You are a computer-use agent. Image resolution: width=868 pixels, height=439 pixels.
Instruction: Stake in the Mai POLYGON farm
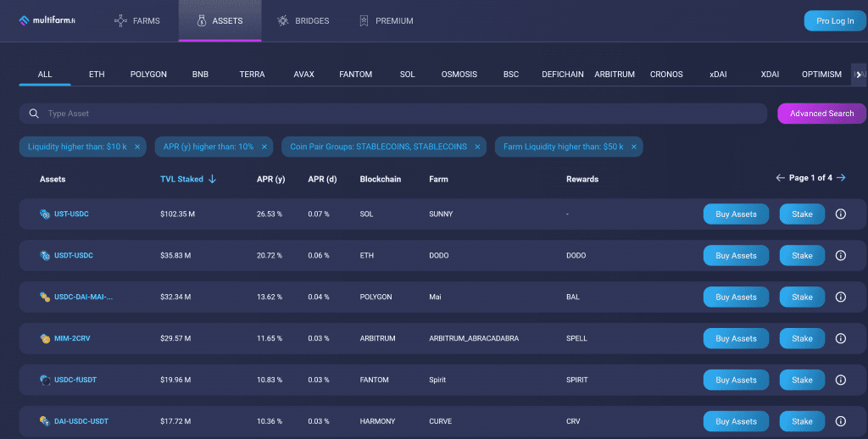click(802, 297)
